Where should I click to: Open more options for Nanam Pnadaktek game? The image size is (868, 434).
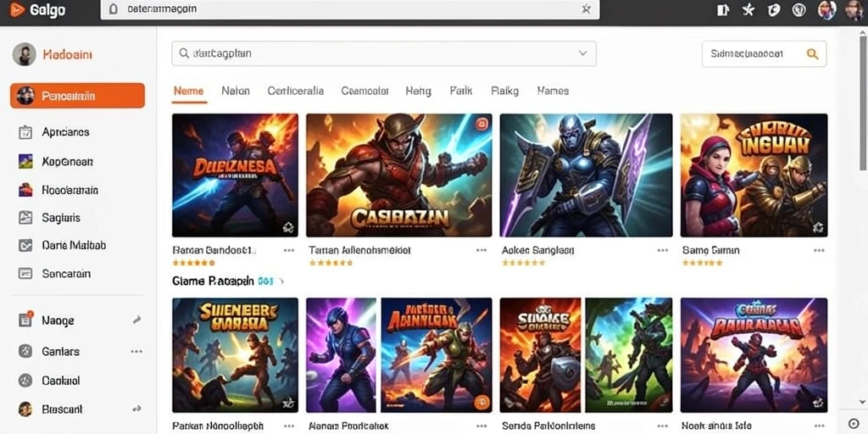pyautogui.click(x=481, y=426)
